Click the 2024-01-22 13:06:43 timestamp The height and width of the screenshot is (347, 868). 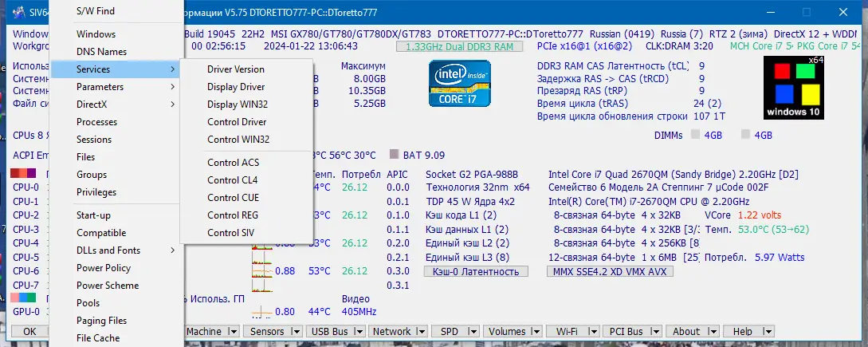311,46
